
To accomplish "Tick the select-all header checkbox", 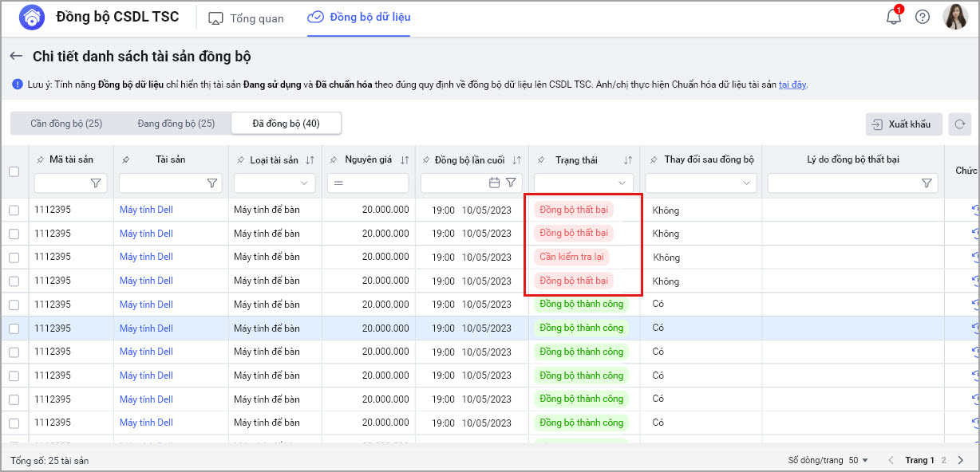I will [14, 171].
